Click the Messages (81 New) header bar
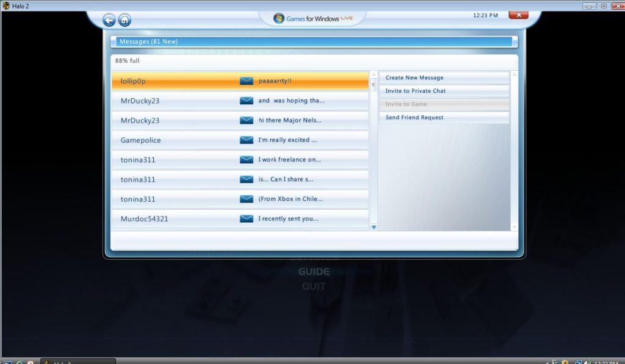 click(x=314, y=42)
